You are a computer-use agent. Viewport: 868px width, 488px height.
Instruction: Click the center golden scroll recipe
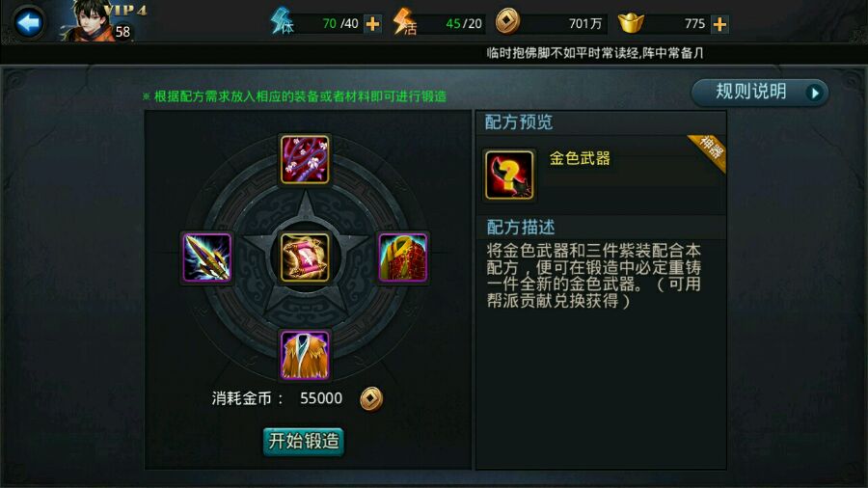click(x=305, y=258)
